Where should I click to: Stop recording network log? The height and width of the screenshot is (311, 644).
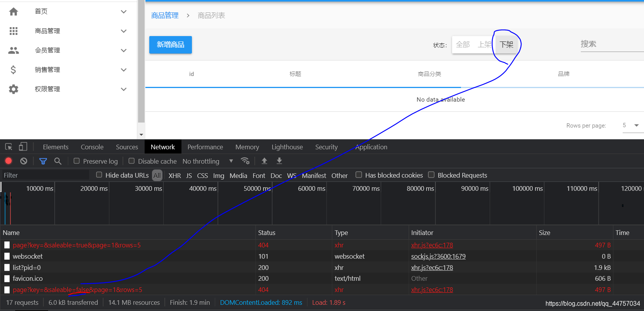coord(9,161)
